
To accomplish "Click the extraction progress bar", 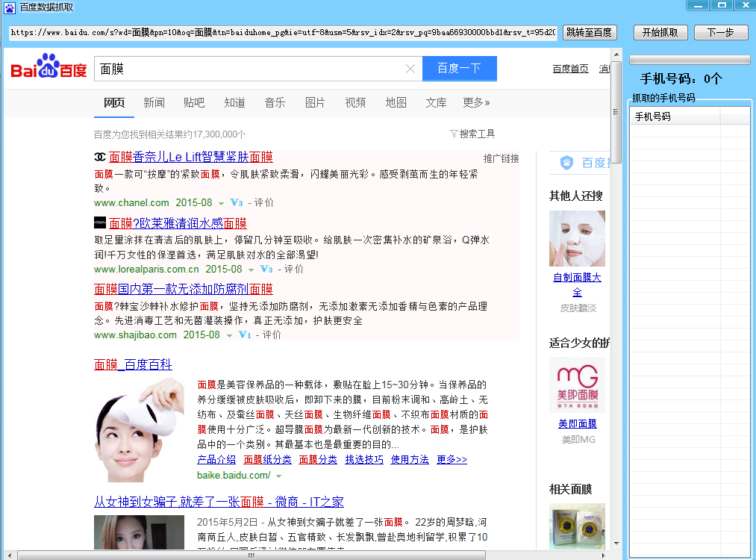I will (x=690, y=60).
